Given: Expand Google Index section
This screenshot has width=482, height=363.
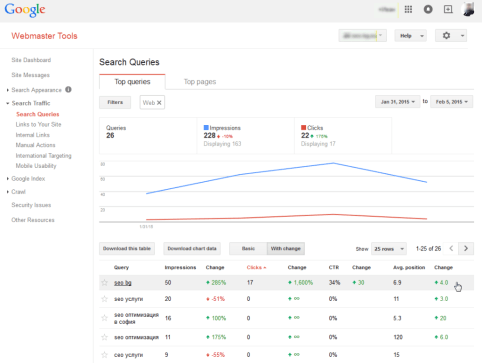Looking at the screenshot, I should [x=7, y=179].
